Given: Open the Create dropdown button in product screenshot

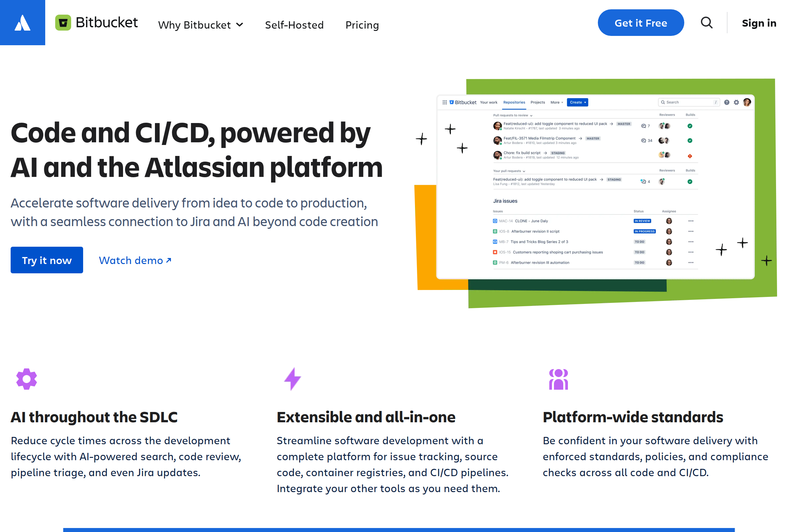Looking at the screenshot, I should (x=578, y=102).
